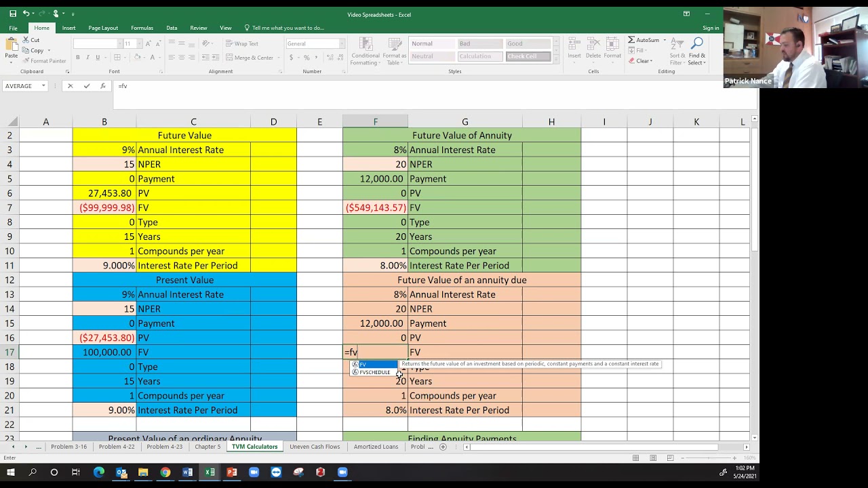Image resolution: width=868 pixels, height=488 pixels.
Task: Open the General number format dropdown
Action: coord(342,43)
